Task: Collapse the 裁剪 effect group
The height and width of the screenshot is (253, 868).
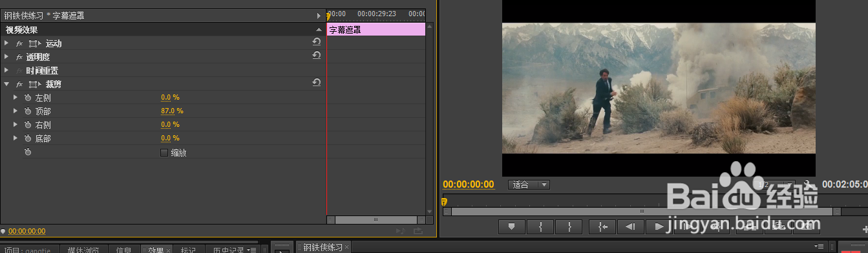Action: click(x=6, y=84)
